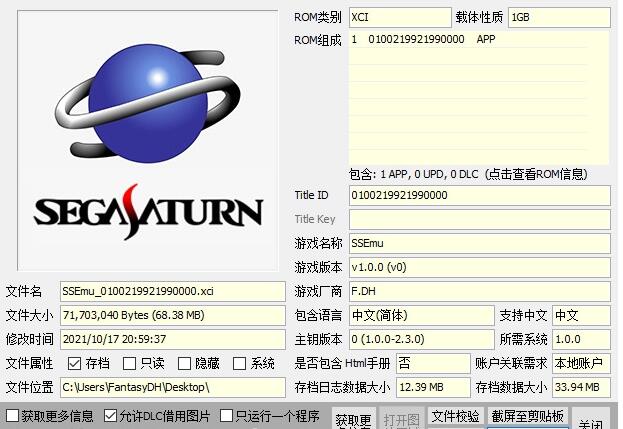Toggle the 只读 read-only checkbox
The height and width of the screenshot is (429, 623).
coord(129,363)
